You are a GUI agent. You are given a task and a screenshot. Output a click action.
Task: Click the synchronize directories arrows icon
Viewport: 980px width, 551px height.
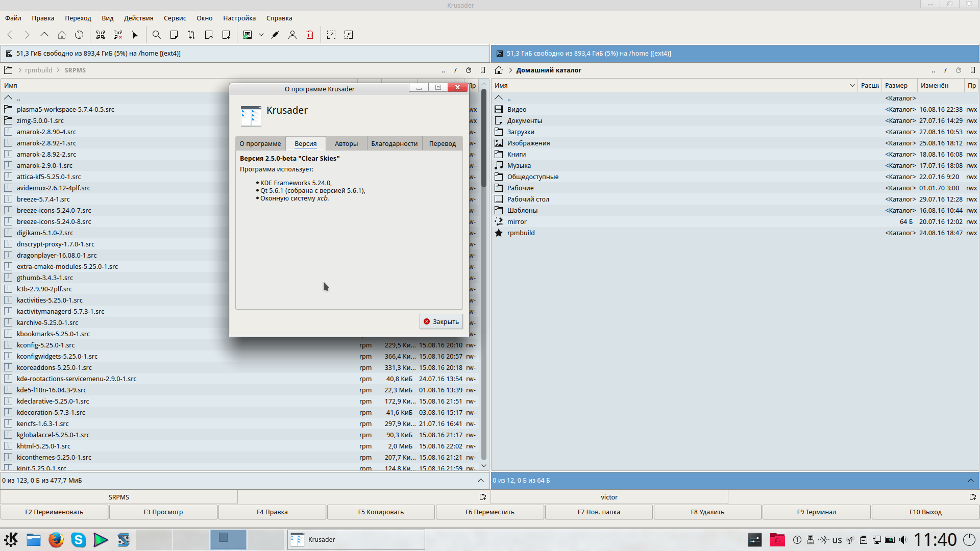pos(191,35)
